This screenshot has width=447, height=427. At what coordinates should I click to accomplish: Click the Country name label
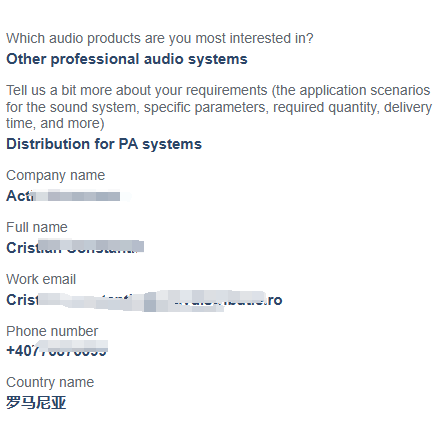pyautogui.click(x=50, y=382)
